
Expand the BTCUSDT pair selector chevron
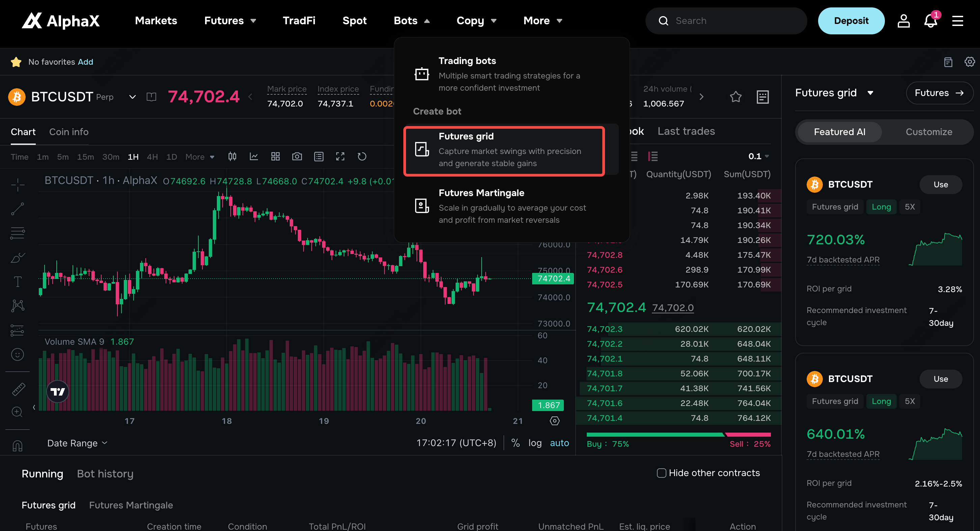[x=133, y=97]
